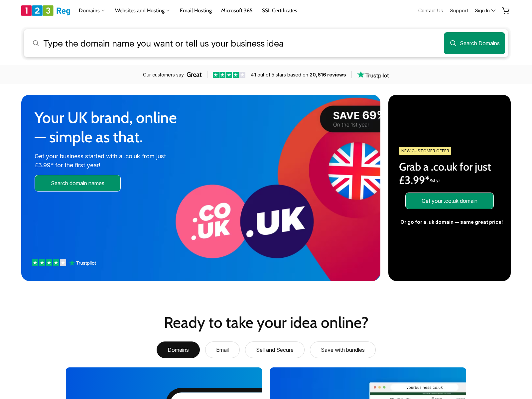Expand the Domains menu
532x399 pixels.
(x=92, y=11)
